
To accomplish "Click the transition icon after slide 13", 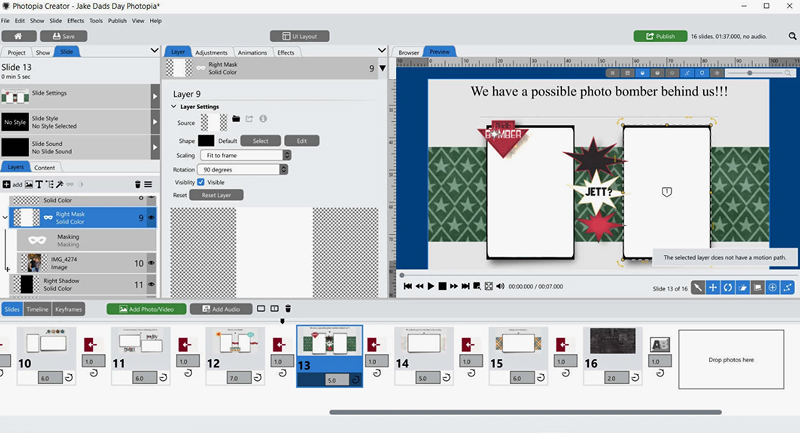I will point(374,345).
